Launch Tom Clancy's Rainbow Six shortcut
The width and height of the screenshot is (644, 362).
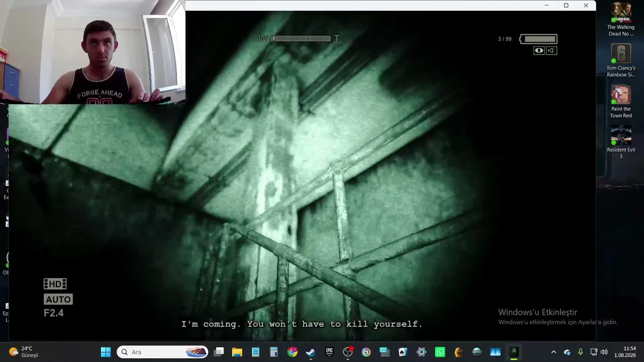(x=621, y=61)
